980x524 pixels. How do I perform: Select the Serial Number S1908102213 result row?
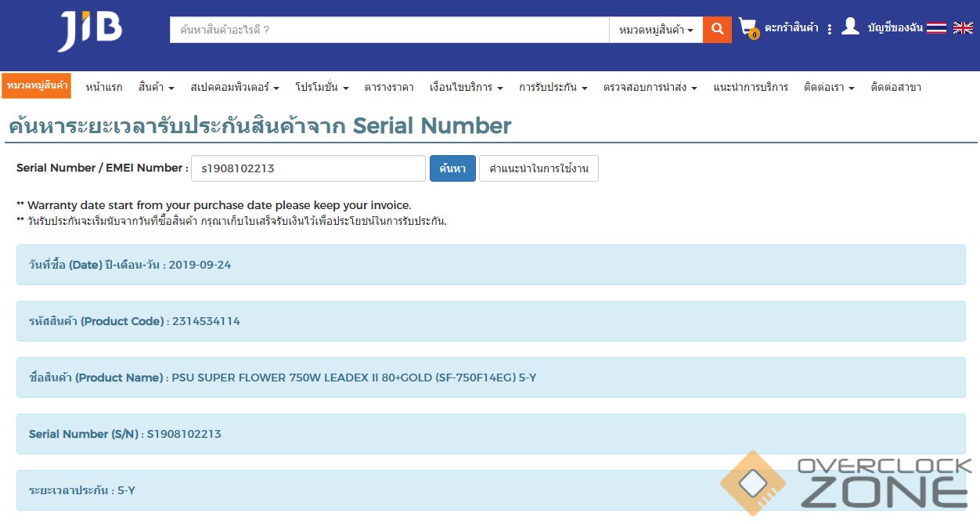pyautogui.click(x=491, y=434)
